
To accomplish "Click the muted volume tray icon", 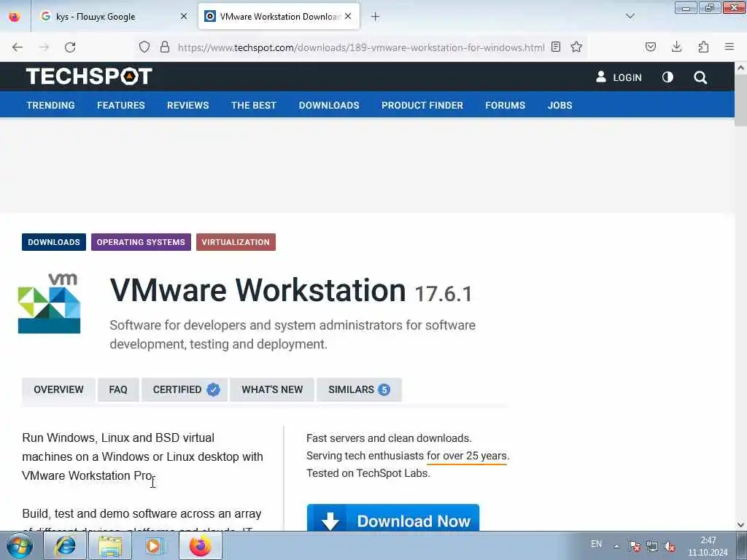I will point(670,546).
